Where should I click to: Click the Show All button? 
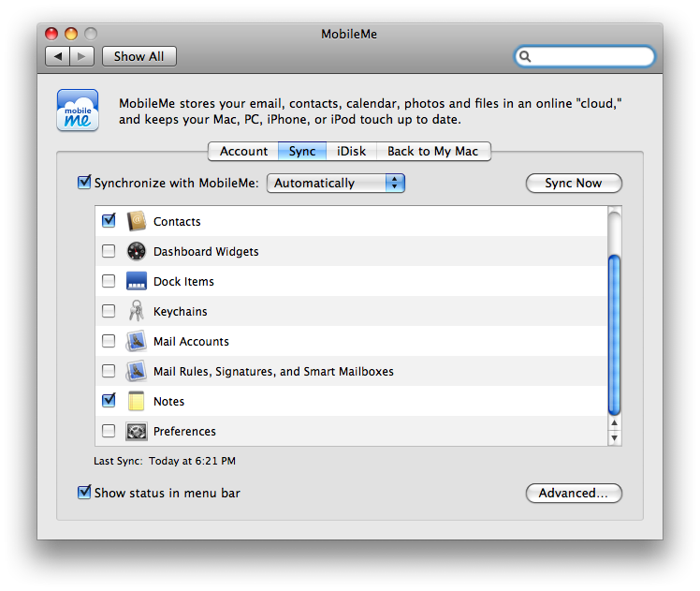pyautogui.click(x=139, y=56)
